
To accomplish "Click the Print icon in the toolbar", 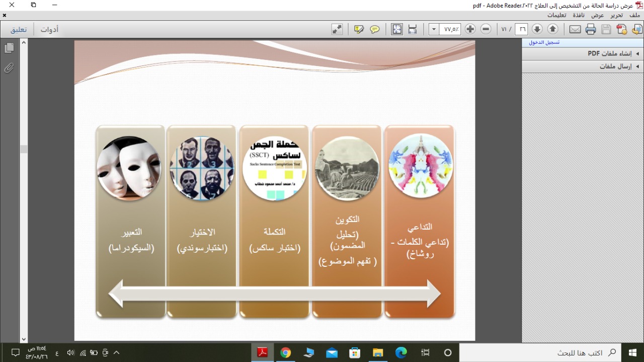I will 591,29.
